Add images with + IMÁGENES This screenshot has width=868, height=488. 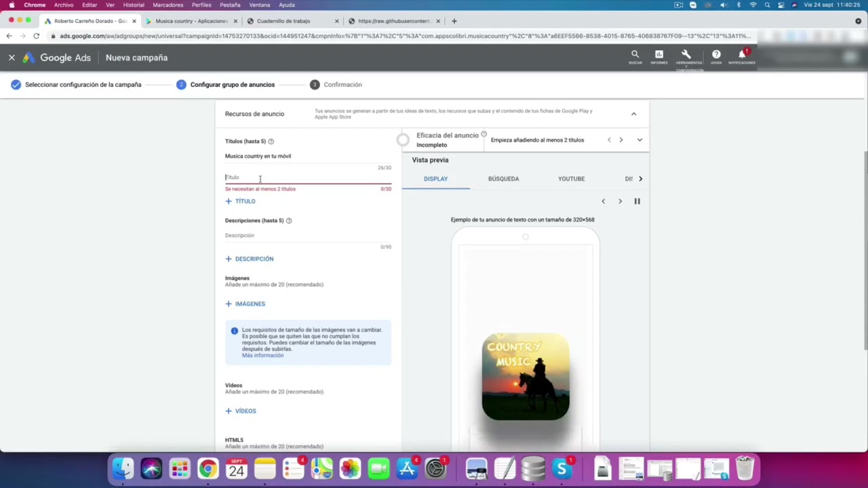click(x=245, y=304)
